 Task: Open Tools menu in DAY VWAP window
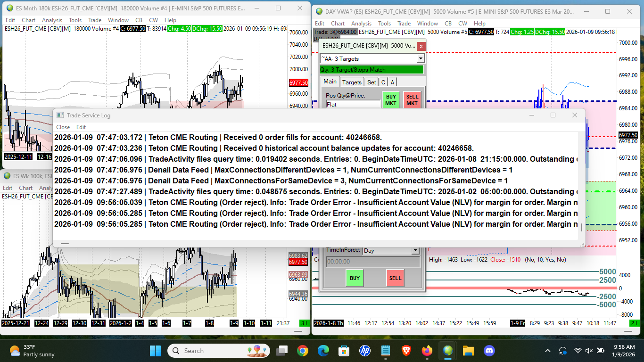pos(385,24)
